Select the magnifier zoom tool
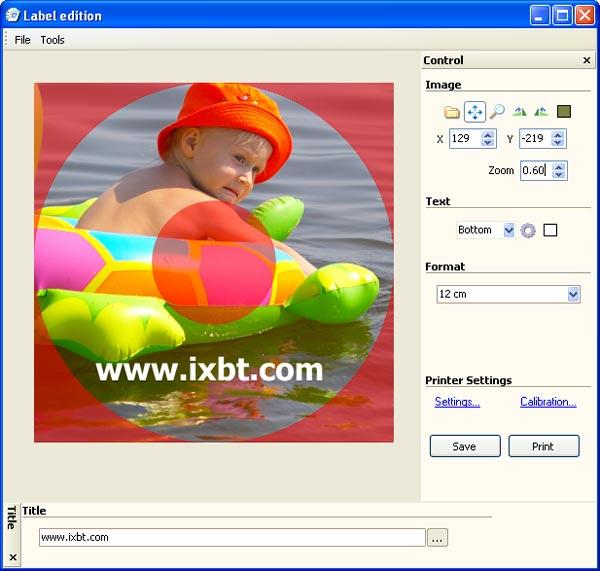 click(x=497, y=111)
